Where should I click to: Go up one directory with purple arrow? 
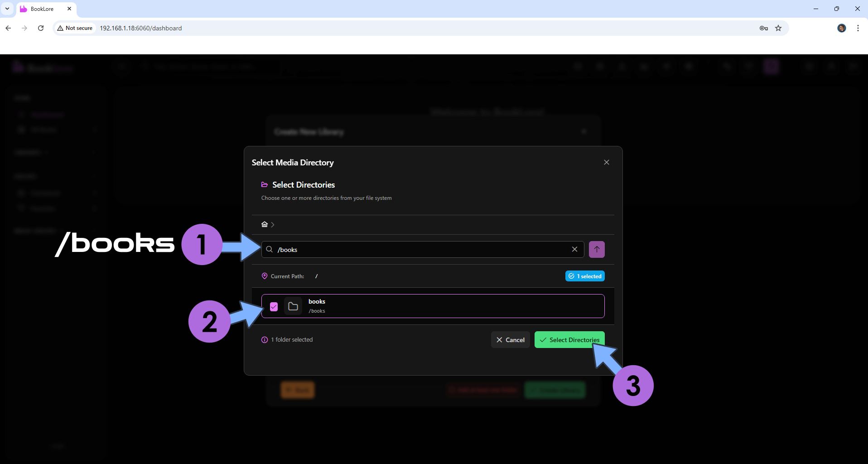click(597, 249)
